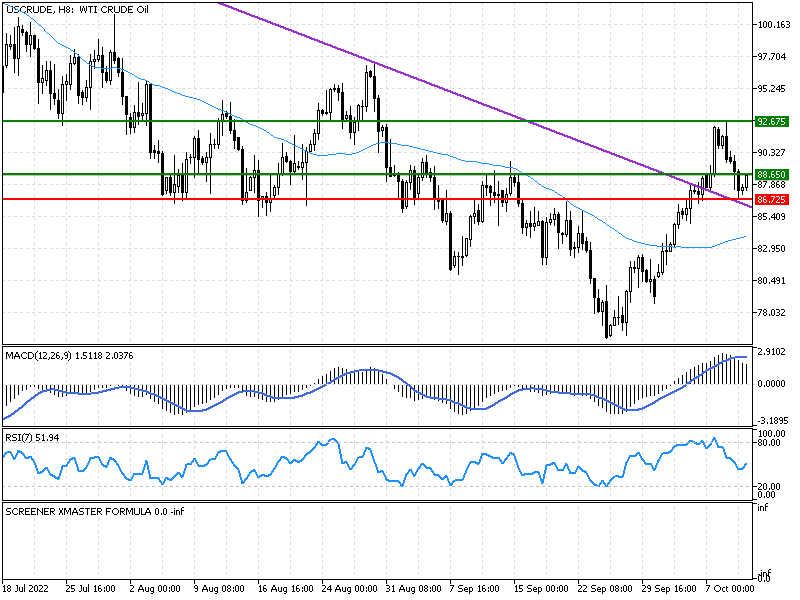Click the 18 Jul 2022 date label

(25, 590)
